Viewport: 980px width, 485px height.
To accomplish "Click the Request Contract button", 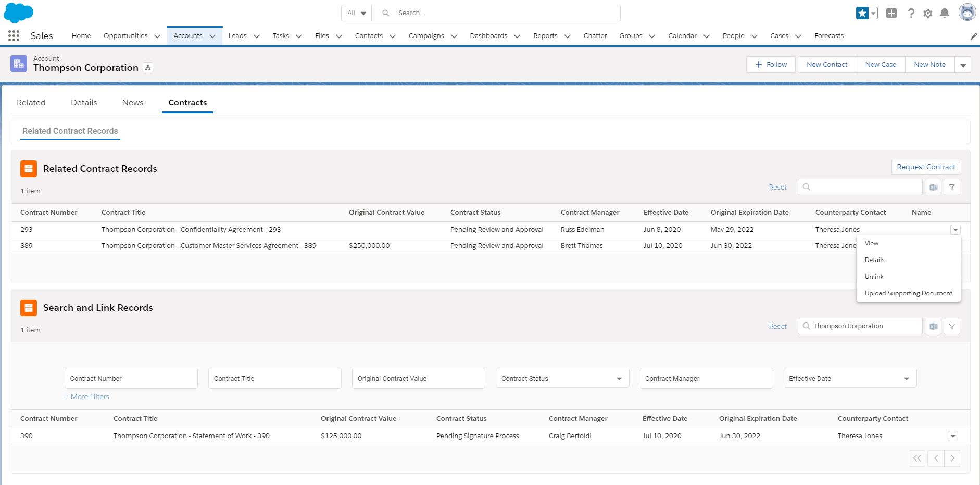I will pyautogui.click(x=926, y=167).
